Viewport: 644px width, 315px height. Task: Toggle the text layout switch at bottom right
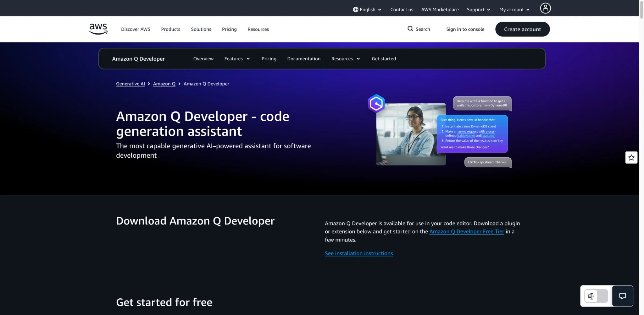596,296
